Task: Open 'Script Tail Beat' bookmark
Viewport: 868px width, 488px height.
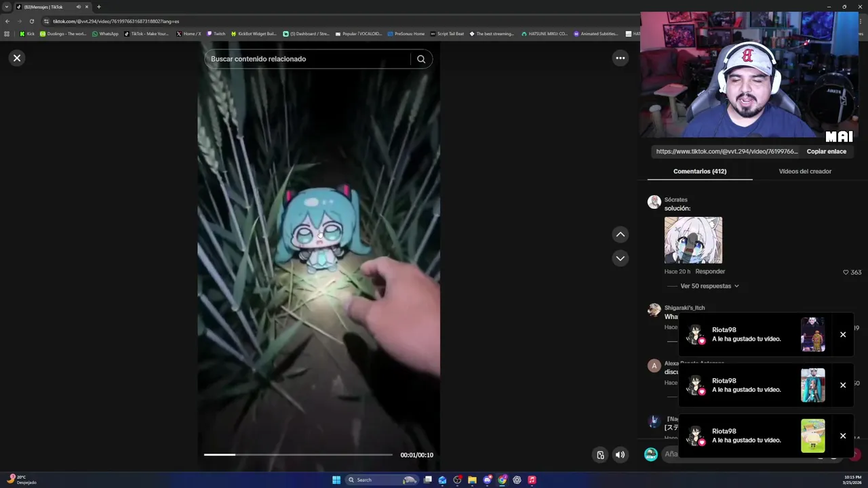Action: pyautogui.click(x=447, y=34)
